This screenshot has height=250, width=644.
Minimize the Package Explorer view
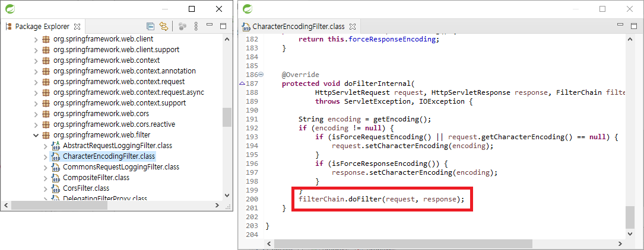[210, 25]
